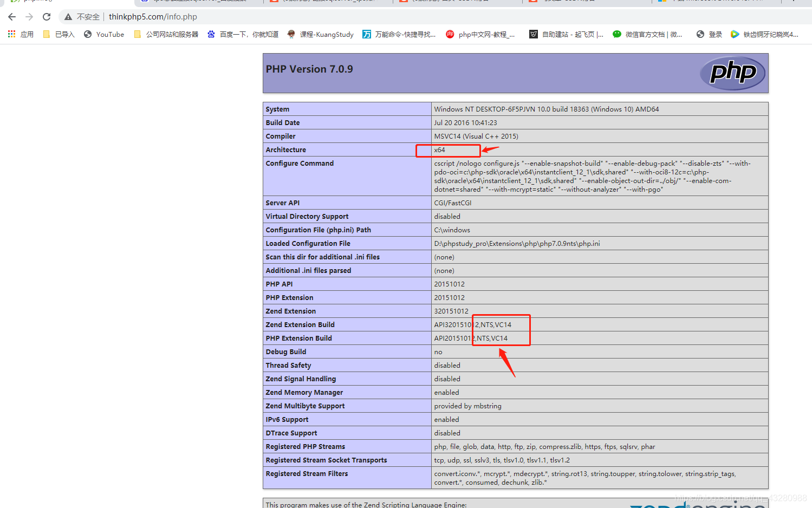Click the Zend Extension Build label
The height and width of the screenshot is (508, 812).
click(x=300, y=324)
